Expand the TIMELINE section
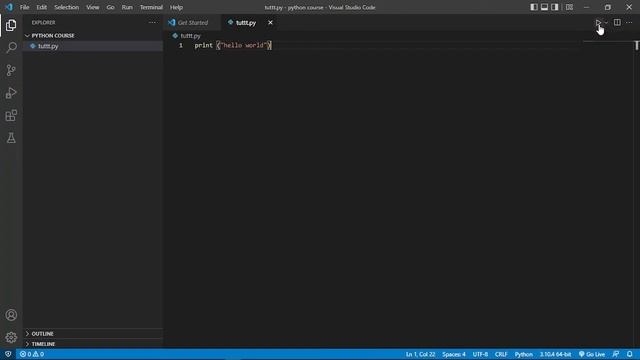640x360 pixels. coord(93,344)
